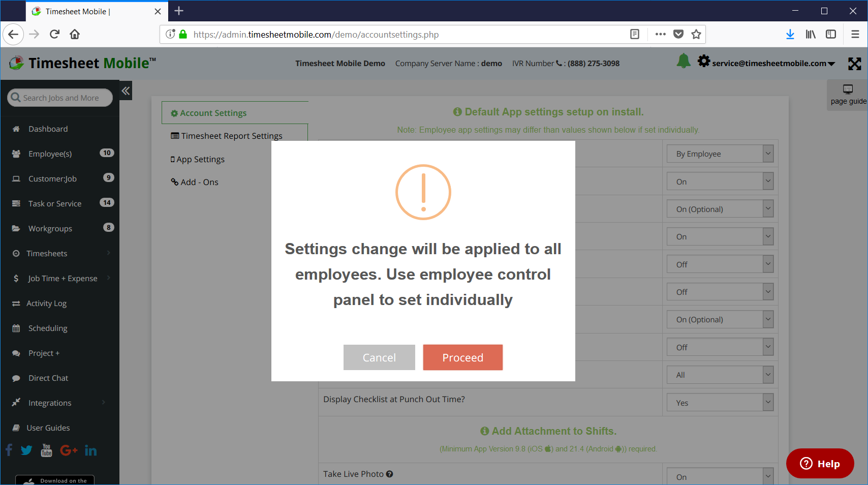
Task: Bookmark page with star icon
Action: (696, 34)
